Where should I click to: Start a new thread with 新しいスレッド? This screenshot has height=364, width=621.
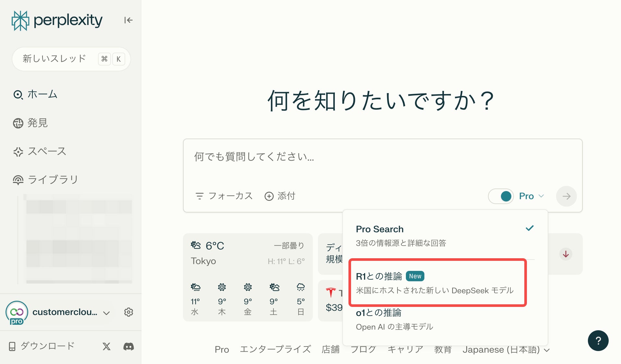point(71,59)
